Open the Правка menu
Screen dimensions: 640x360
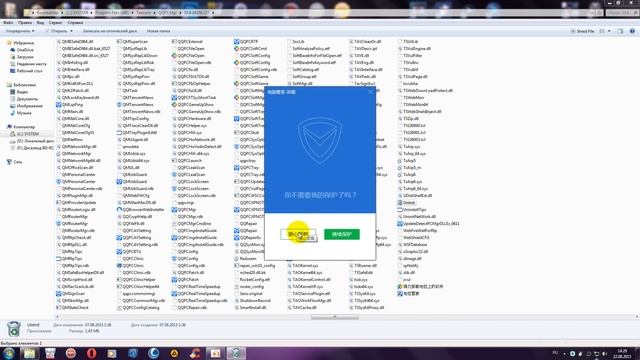[24, 23]
